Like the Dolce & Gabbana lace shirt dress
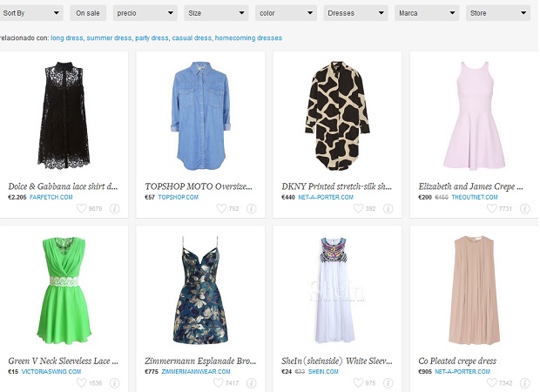Screen dimensions: 540x392 (x=81, y=208)
